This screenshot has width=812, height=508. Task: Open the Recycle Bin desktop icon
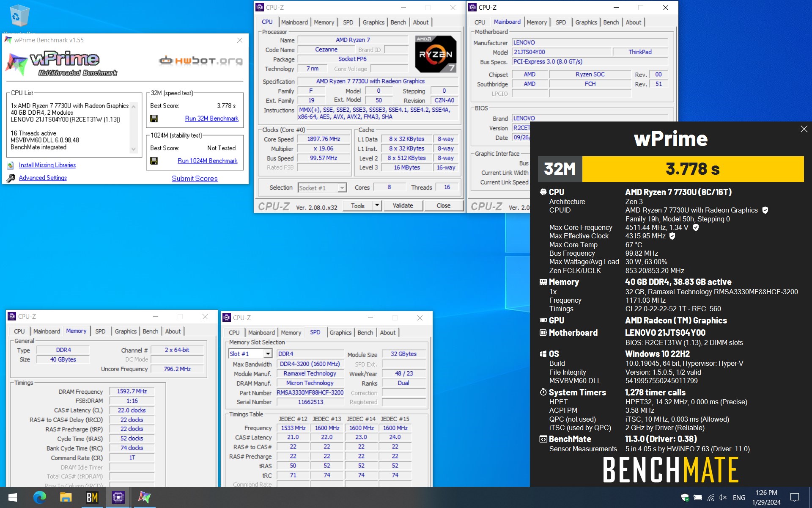(19, 17)
